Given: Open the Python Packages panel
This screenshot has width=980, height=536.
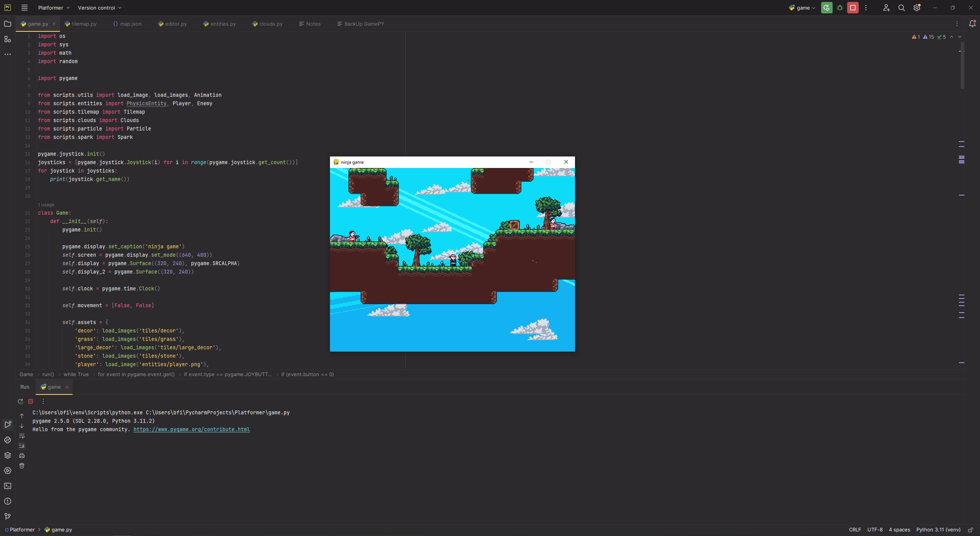Looking at the screenshot, I should pyautogui.click(x=8, y=455).
